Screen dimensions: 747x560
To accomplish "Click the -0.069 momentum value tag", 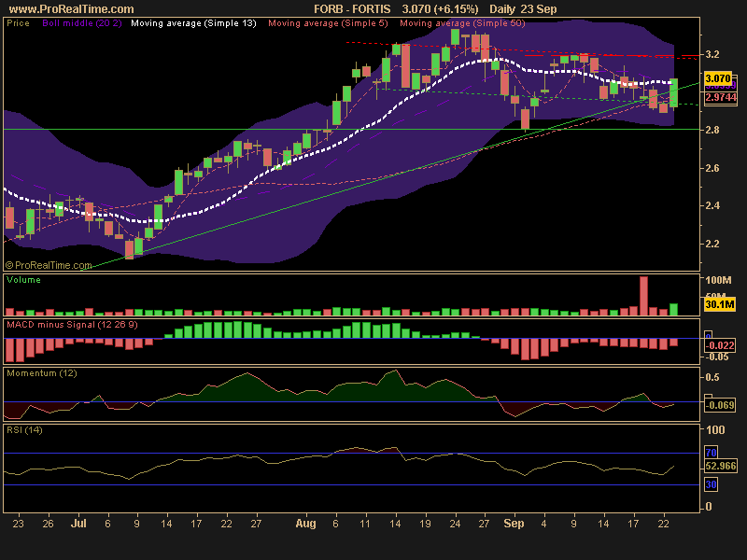I will [720, 405].
